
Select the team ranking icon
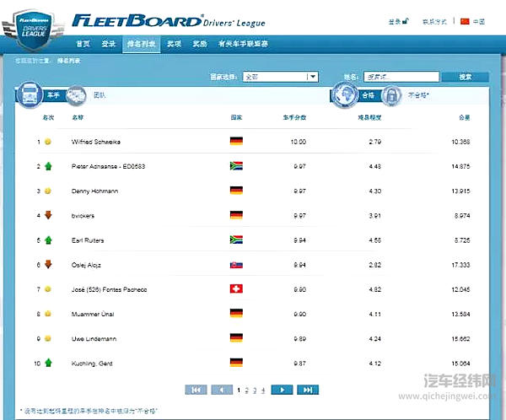click(x=76, y=95)
